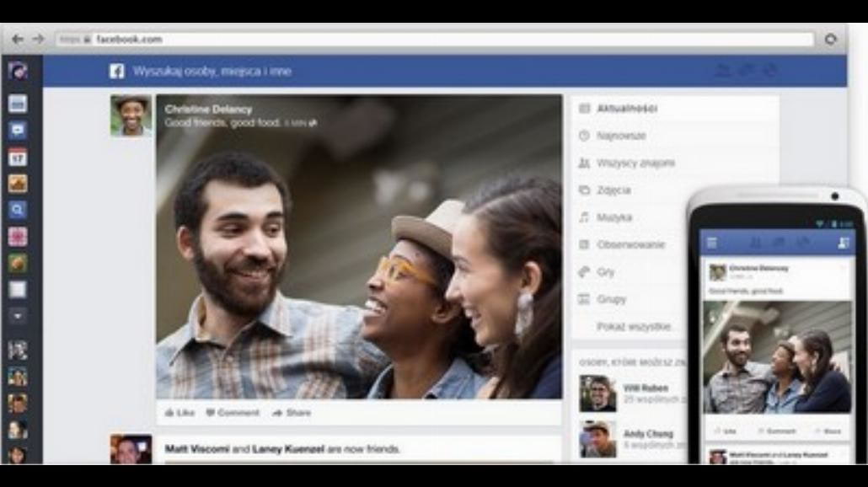Select Obserwowanie in the right menu
Screen dimensions: 868x487
point(631,244)
